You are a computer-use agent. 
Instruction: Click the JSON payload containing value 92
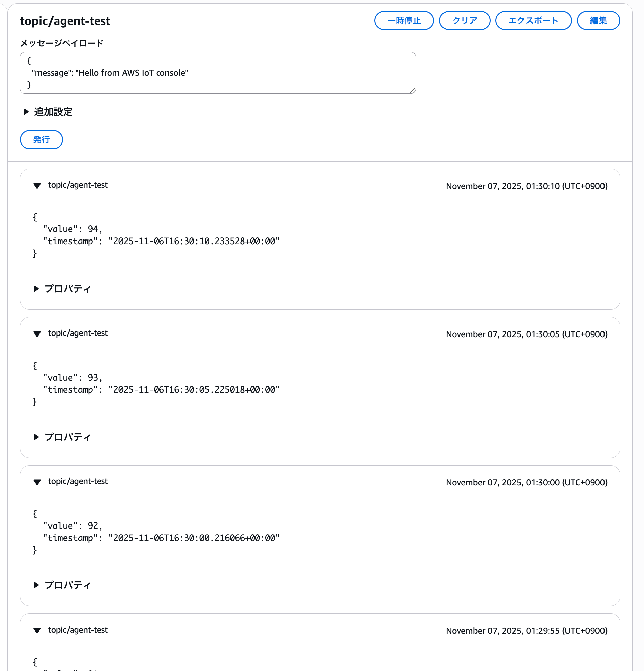pyautogui.click(x=156, y=532)
